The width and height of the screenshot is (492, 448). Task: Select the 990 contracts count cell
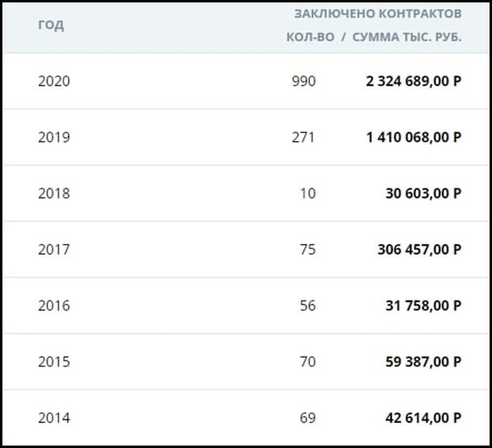pyautogui.click(x=304, y=81)
